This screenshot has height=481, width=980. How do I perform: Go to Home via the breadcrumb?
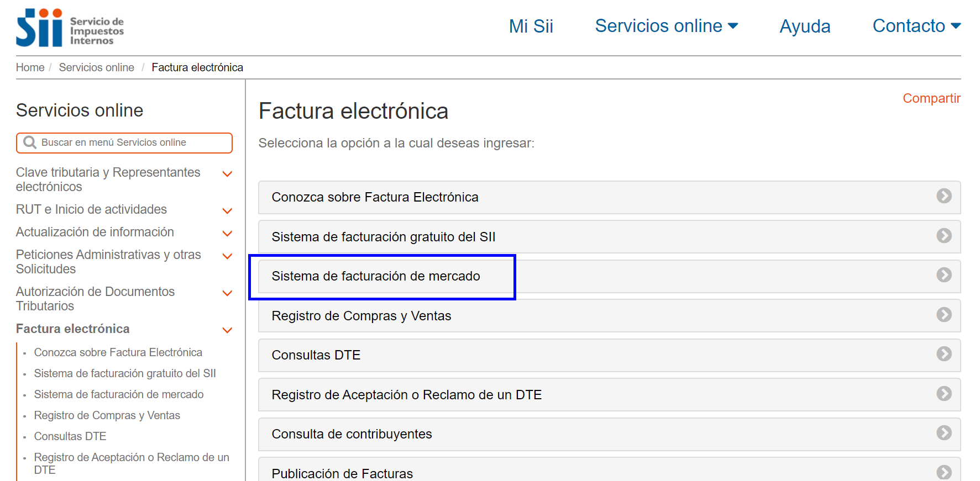[x=30, y=67]
